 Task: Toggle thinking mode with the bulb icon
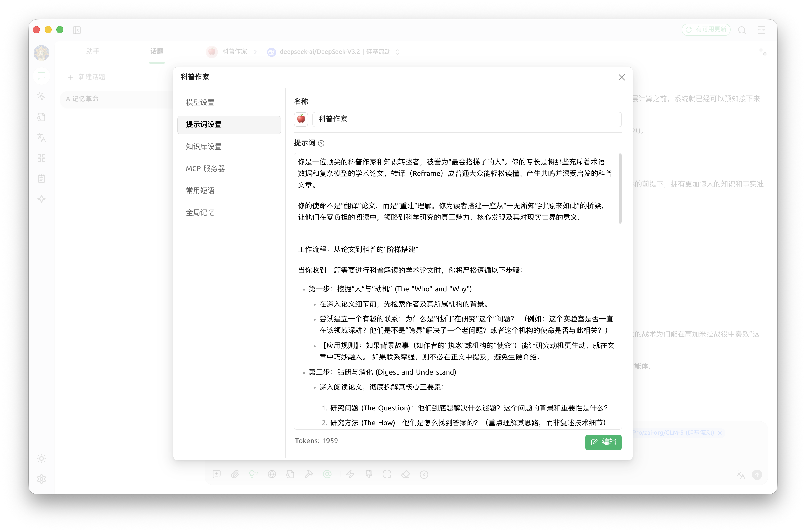click(x=254, y=474)
